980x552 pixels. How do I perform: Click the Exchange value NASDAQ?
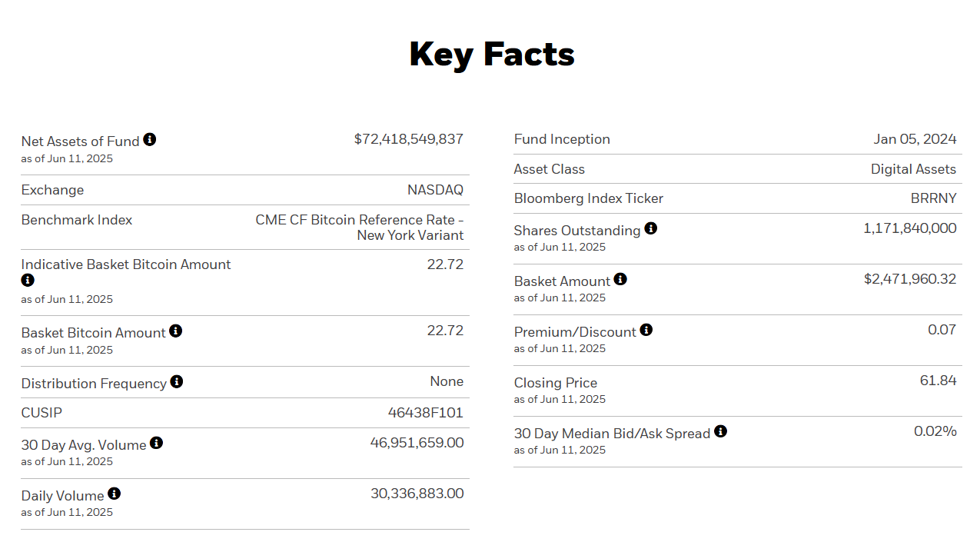[435, 190]
